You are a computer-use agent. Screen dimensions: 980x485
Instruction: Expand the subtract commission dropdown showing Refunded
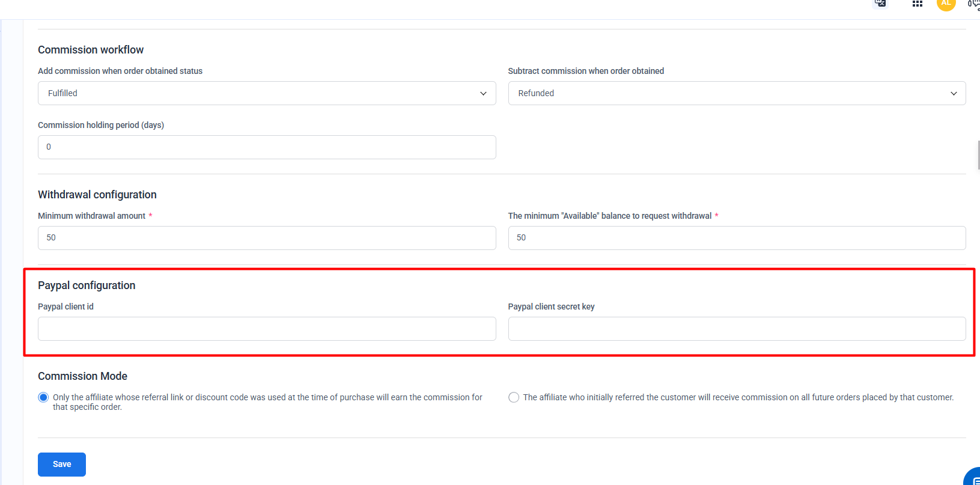coord(737,93)
